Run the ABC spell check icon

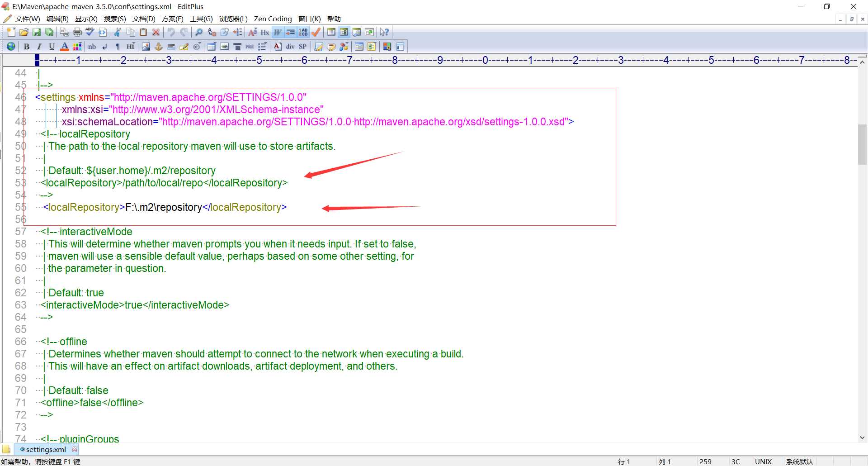point(90,32)
